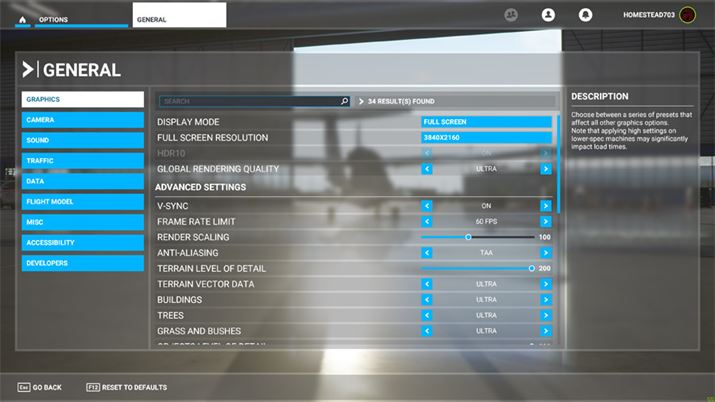The height and width of the screenshot is (402, 715).
Task: Click the home icon in top bar
Action: tap(22, 19)
